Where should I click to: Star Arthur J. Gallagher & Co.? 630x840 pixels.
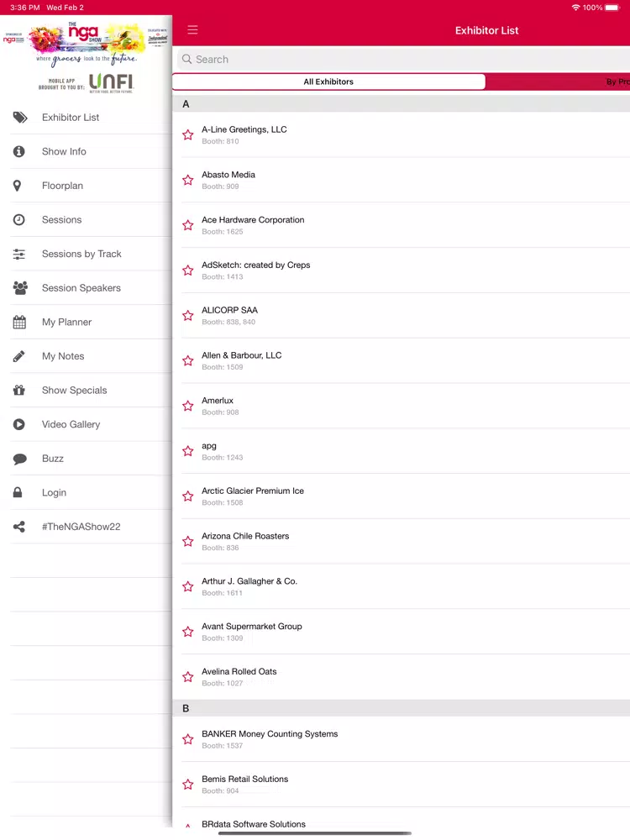(x=187, y=586)
